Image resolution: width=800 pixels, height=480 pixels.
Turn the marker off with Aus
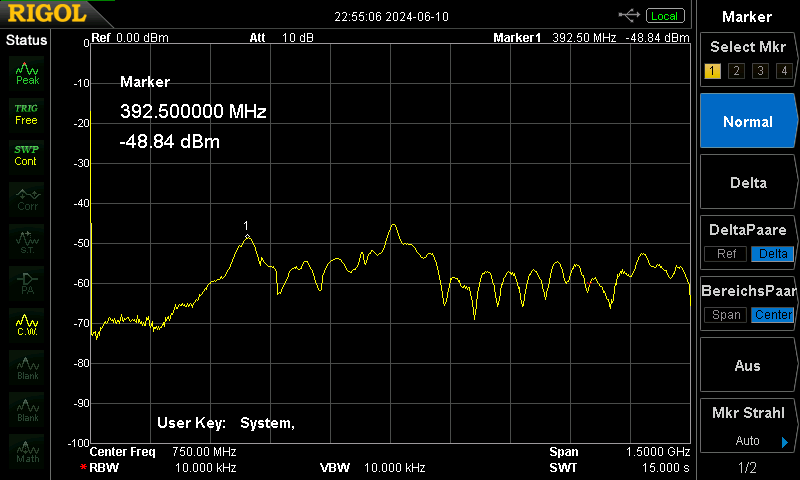pos(747,365)
